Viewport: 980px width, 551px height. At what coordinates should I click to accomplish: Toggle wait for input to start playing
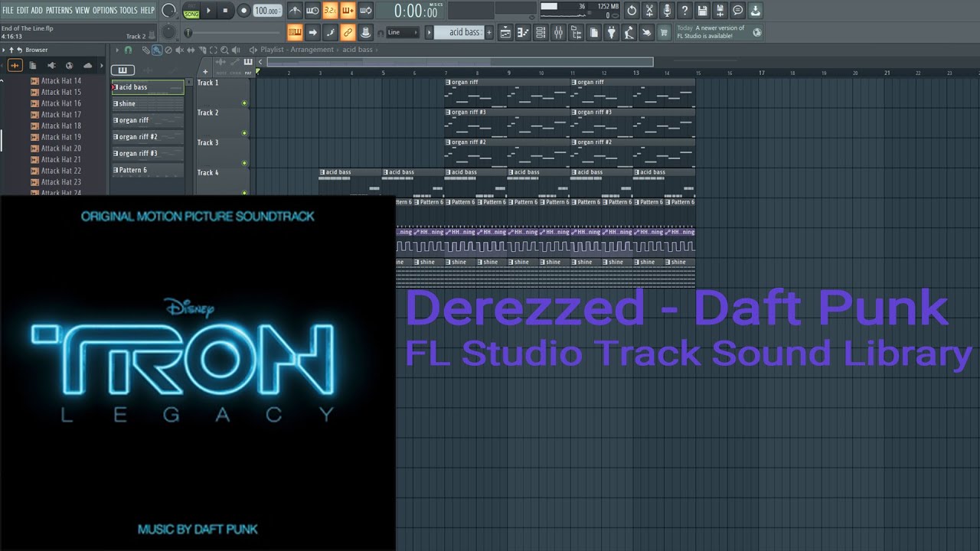point(312,11)
